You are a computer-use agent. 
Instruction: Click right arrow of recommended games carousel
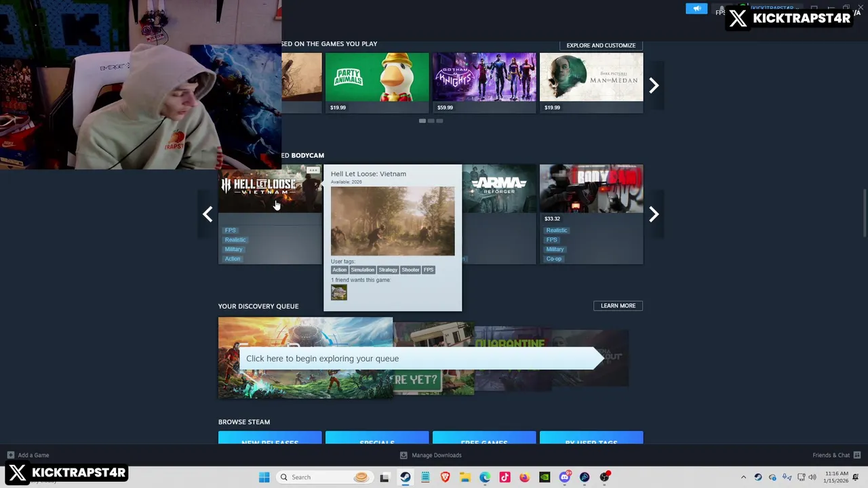coord(654,85)
